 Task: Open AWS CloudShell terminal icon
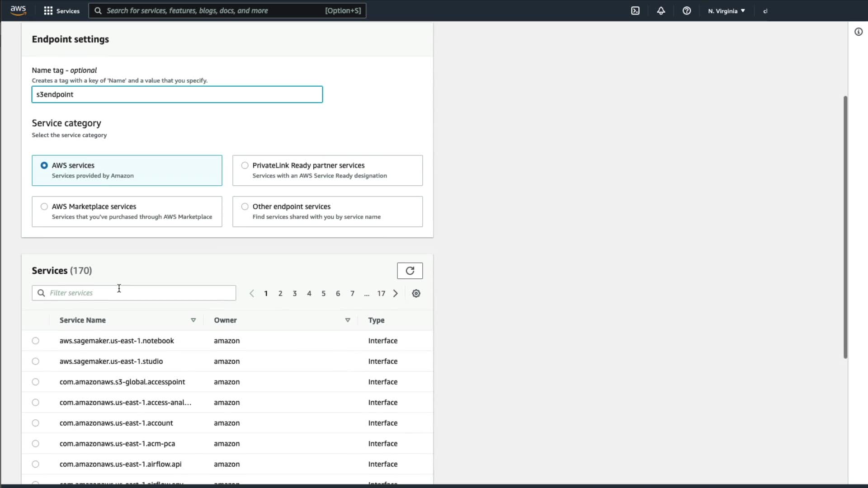[x=635, y=11]
